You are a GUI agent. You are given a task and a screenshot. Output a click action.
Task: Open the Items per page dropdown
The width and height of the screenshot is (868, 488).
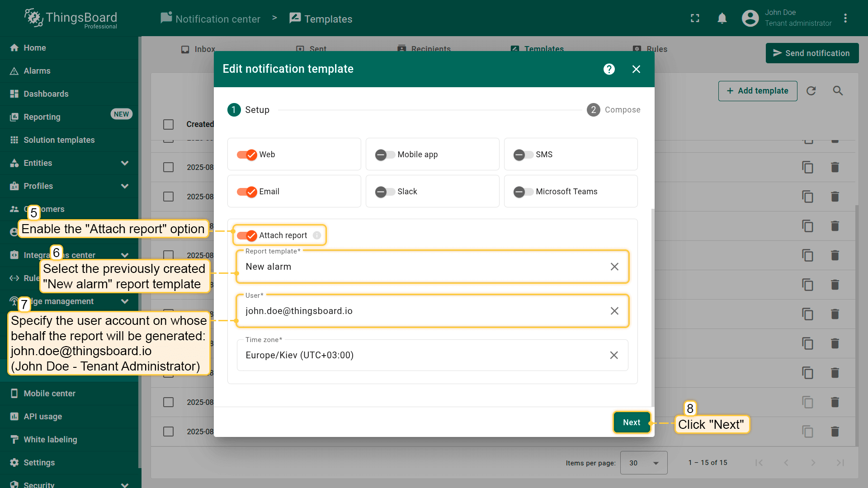pos(644,463)
